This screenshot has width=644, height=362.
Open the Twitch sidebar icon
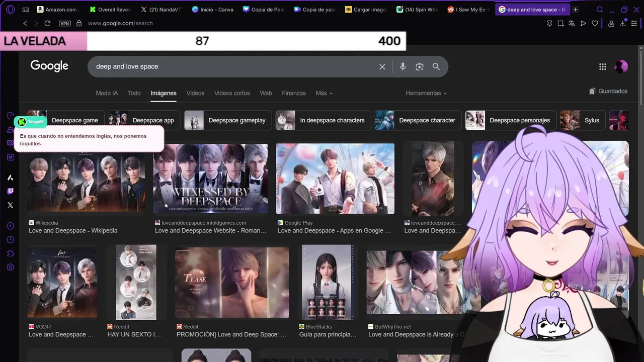coord(10,191)
